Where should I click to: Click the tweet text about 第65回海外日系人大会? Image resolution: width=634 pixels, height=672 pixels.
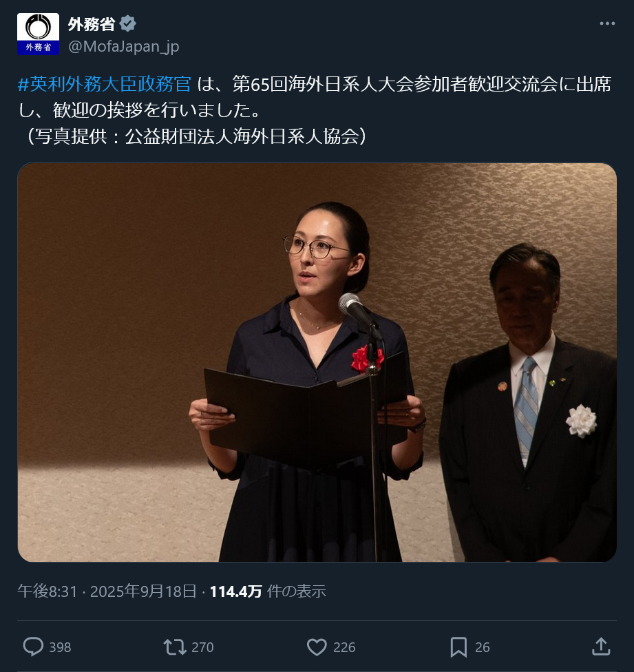(315, 97)
